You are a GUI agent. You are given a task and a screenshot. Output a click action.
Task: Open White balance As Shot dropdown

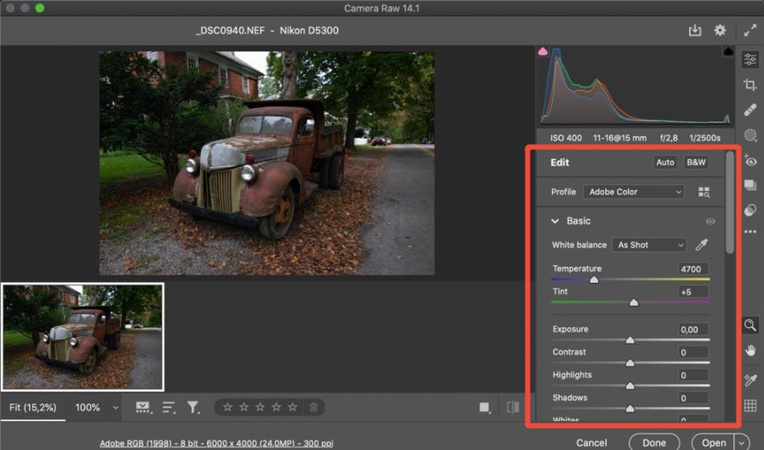pos(649,245)
